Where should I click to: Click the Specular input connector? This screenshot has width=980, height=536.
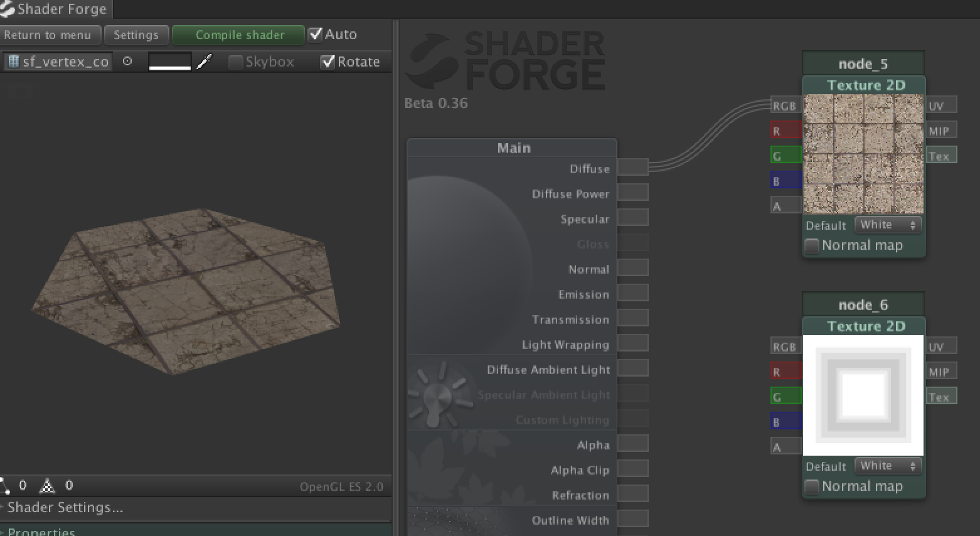[633, 217]
